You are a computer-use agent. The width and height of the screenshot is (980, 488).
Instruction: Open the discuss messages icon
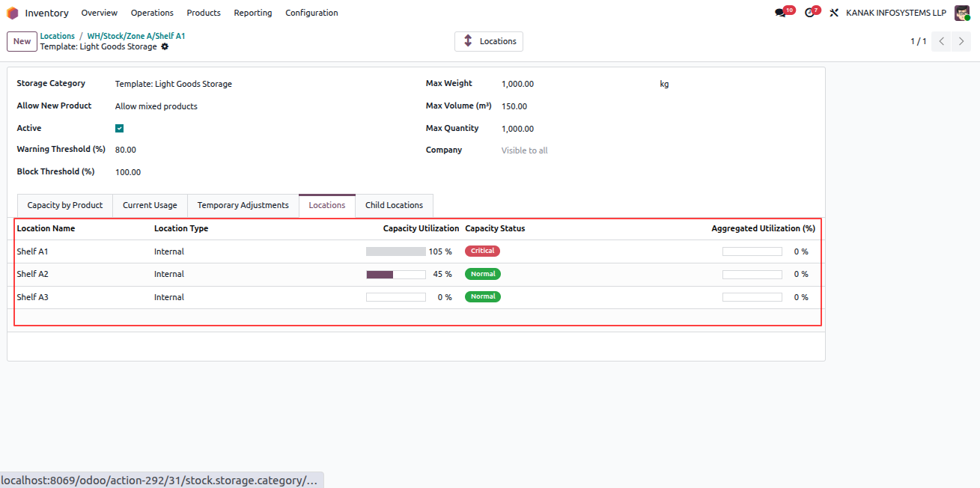point(780,13)
